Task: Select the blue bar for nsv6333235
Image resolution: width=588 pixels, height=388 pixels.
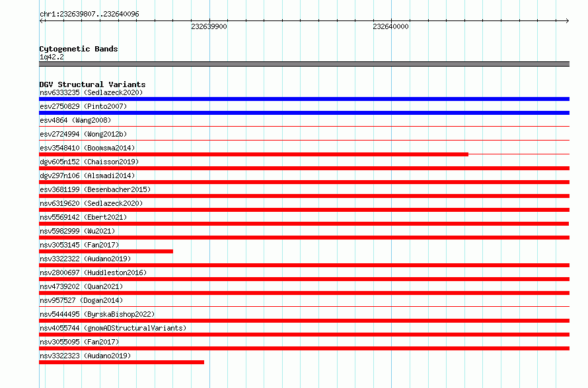Action: (x=304, y=99)
